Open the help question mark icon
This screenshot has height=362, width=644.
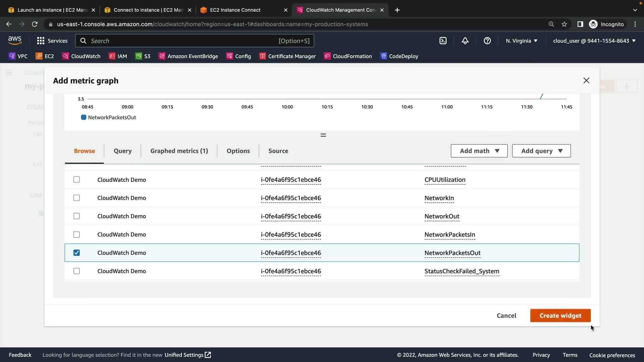coord(487,41)
